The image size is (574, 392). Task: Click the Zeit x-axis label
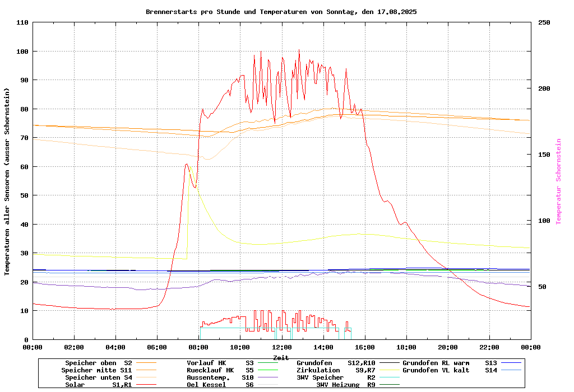tap(281, 357)
